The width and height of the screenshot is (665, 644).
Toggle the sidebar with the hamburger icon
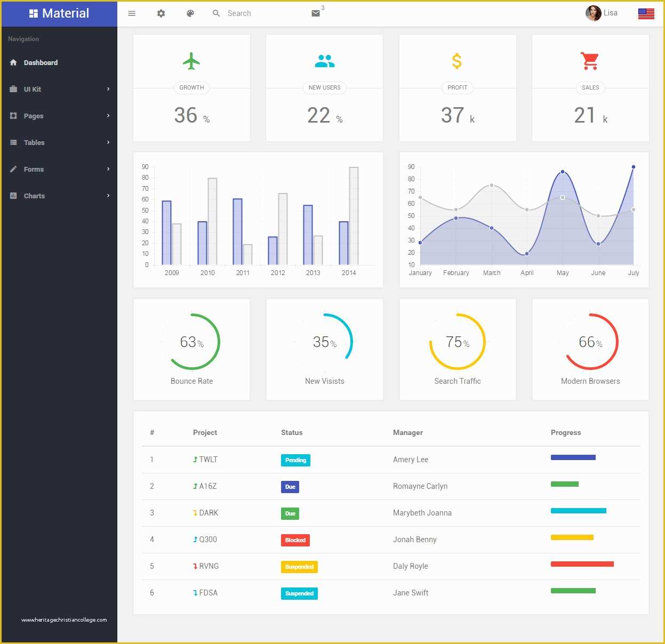point(132,13)
